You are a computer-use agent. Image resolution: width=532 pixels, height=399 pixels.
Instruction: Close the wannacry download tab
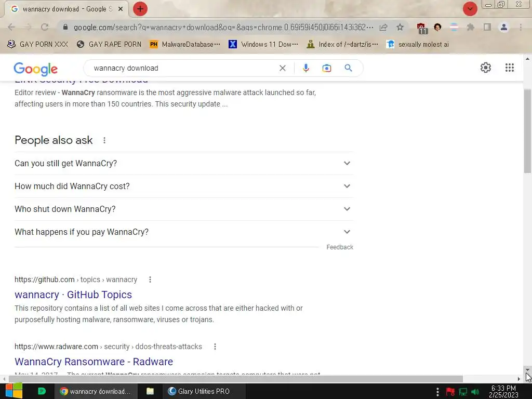pos(121,9)
